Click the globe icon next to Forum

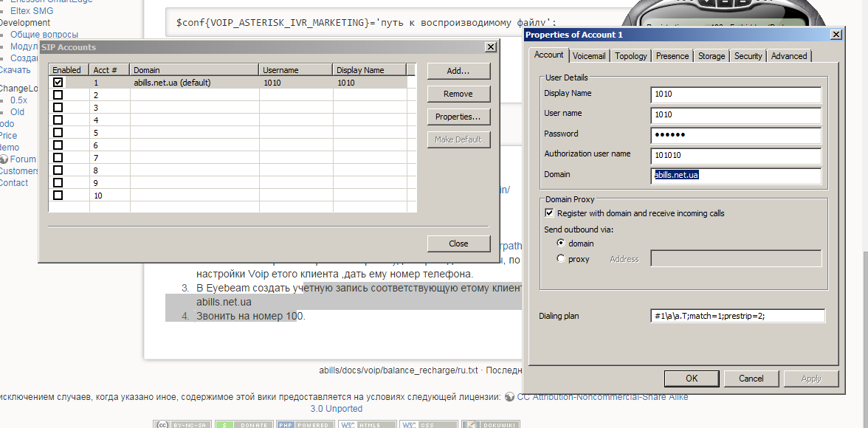tap(4, 159)
